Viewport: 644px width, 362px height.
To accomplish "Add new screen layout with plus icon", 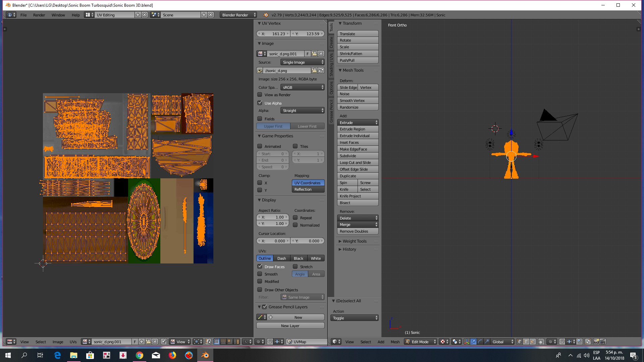I will coord(138,15).
